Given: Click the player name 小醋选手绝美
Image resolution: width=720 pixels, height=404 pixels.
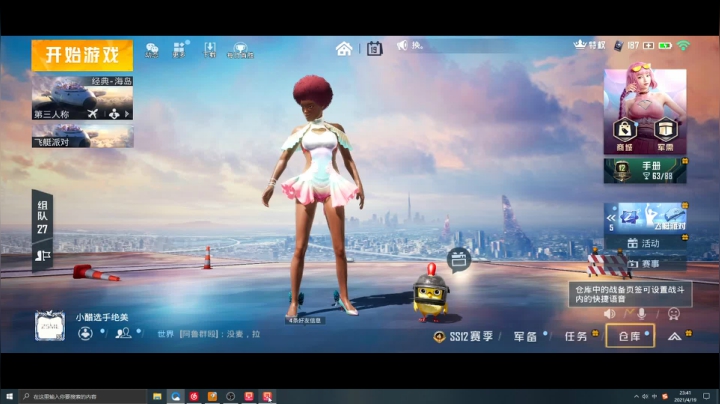Looking at the screenshot, I should (102, 317).
